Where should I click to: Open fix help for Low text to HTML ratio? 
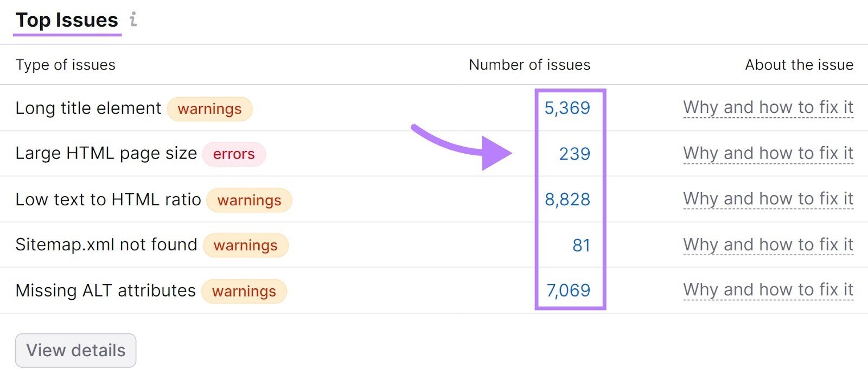(768, 199)
